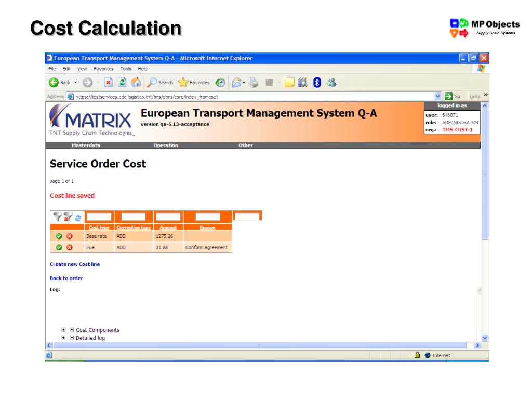
Task: Clear filter with red-cross funnel icon
Action: (x=68, y=217)
